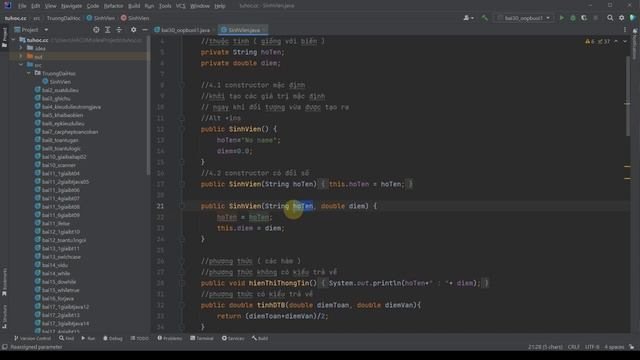This screenshot has width=640, height=360.
Task: Start debugging with the green bug icon
Action: (573, 18)
